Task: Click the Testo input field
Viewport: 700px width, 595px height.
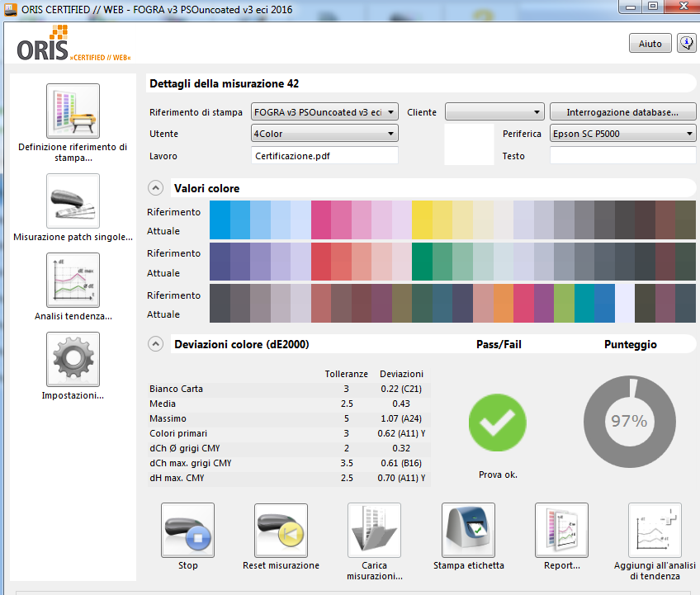Action: click(x=622, y=156)
